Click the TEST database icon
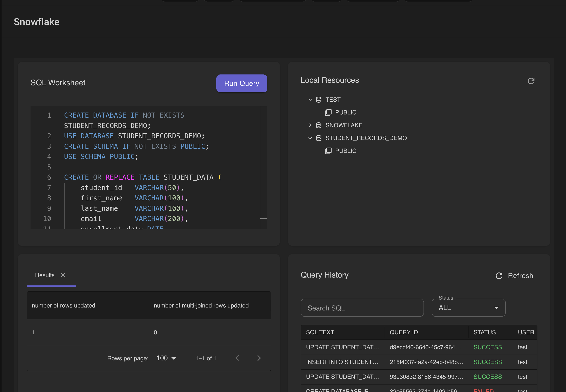The image size is (566, 392). (x=319, y=99)
